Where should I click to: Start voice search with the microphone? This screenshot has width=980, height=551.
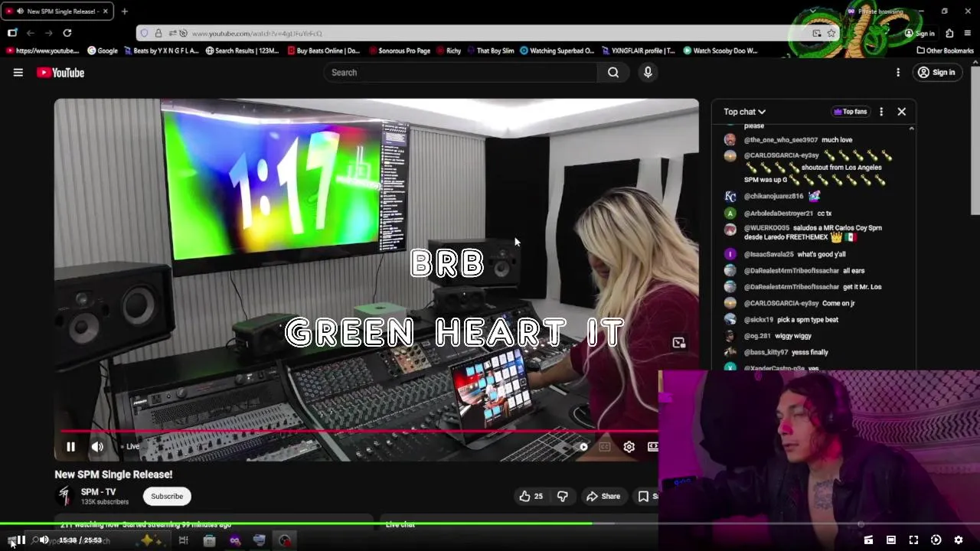(648, 73)
